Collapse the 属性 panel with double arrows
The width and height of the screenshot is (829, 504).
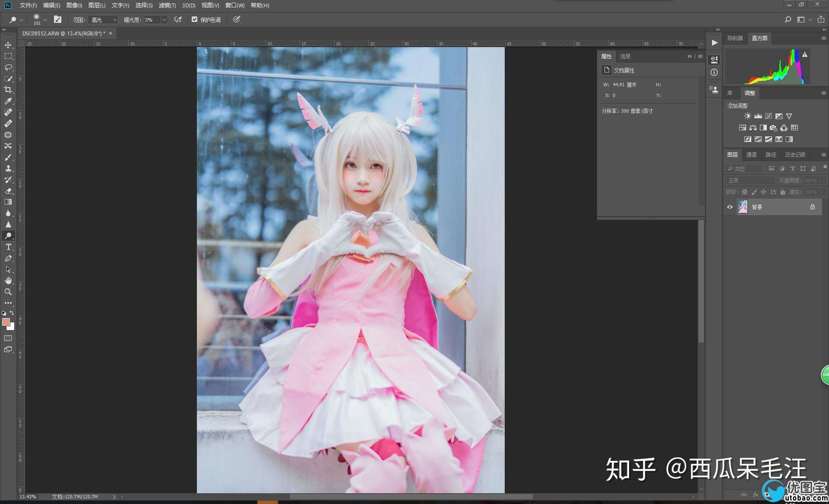tap(690, 57)
